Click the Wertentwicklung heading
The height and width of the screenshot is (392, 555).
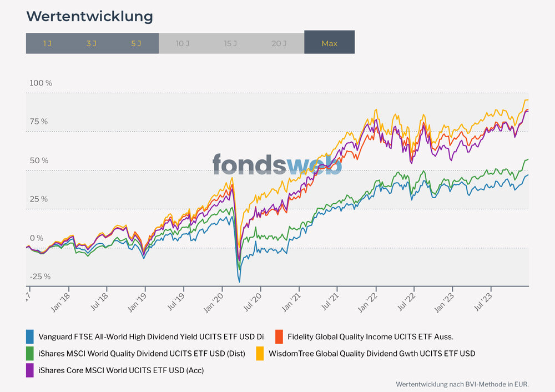point(89,17)
